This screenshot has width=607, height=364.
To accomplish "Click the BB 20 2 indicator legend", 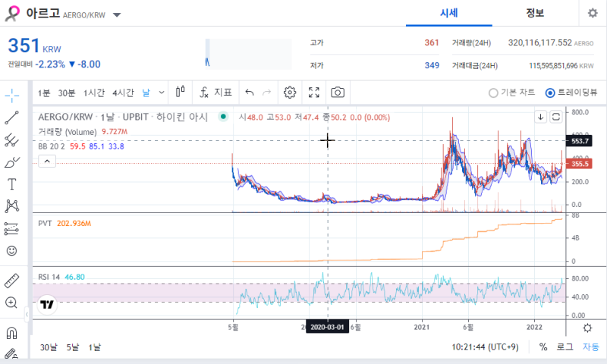I will [52, 146].
